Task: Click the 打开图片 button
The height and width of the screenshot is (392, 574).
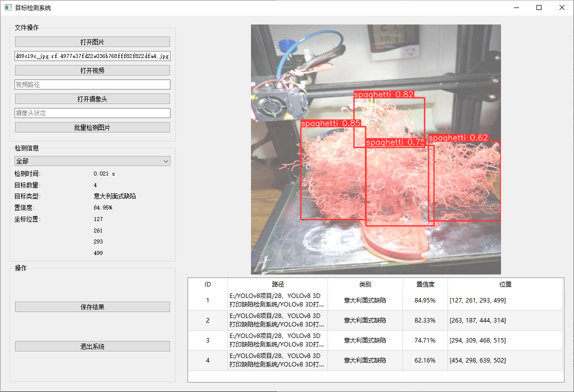Action: coord(92,42)
